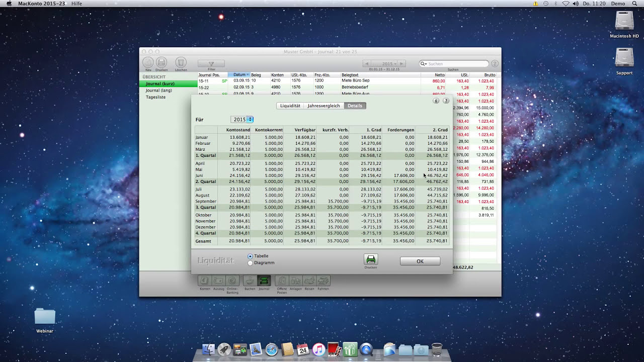
Task: Open the Trash in the Dock
Action: pyautogui.click(x=437, y=349)
